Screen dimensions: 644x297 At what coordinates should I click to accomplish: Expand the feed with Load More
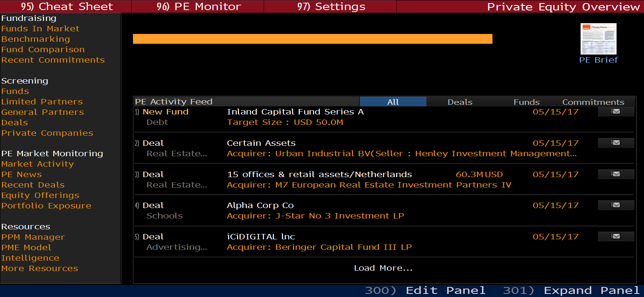click(x=383, y=268)
